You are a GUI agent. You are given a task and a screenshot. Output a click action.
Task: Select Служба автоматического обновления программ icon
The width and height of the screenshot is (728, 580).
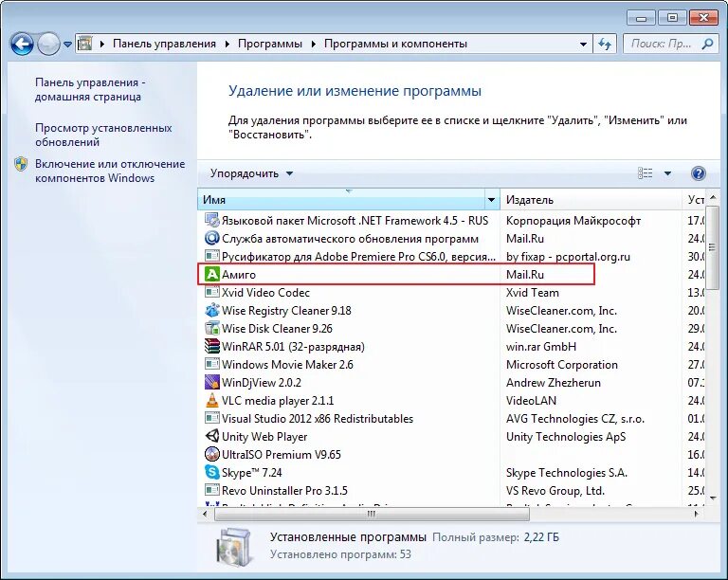[x=211, y=238]
